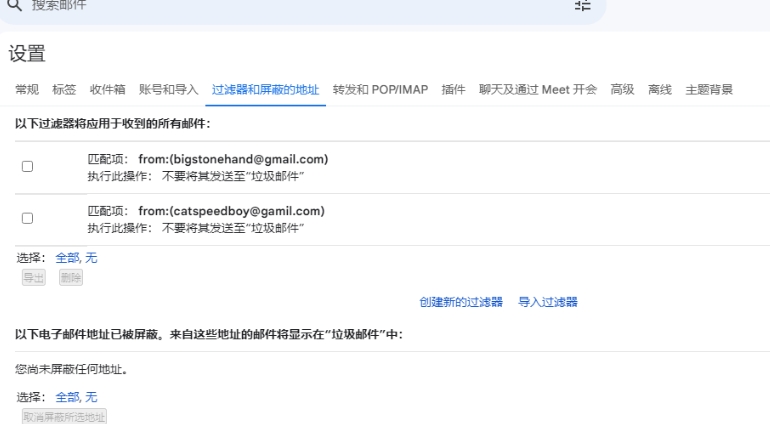Open 账号和导入 tab
The width and height of the screenshot is (770, 424).
[x=168, y=89]
